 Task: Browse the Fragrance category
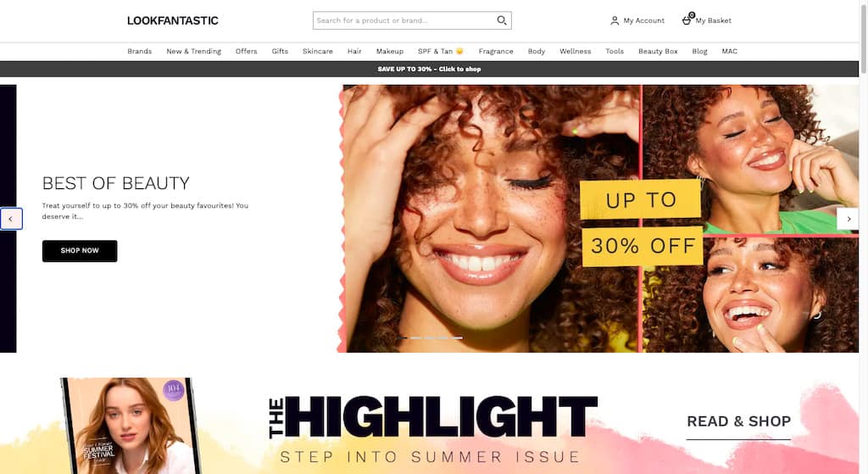pyautogui.click(x=496, y=51)
